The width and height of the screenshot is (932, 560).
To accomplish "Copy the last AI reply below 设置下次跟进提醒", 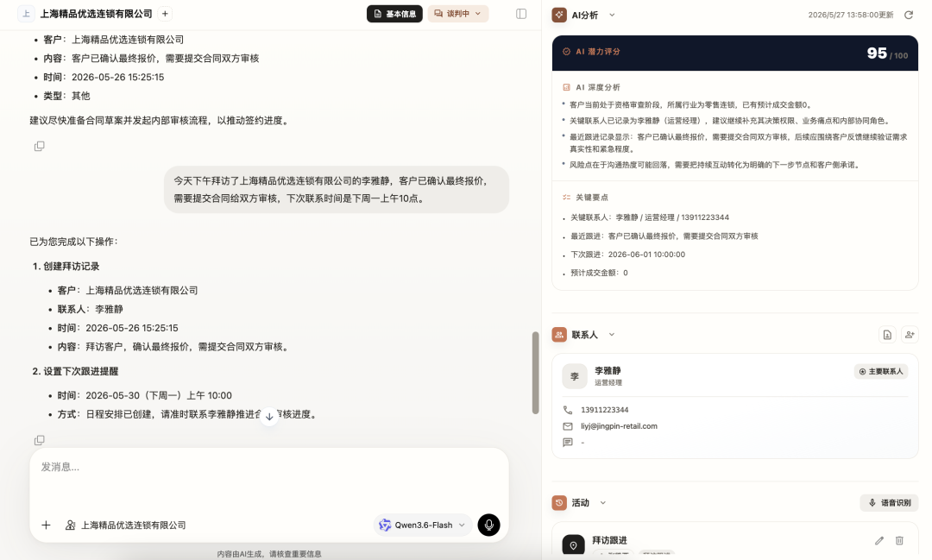I will (x=39, y=441).
